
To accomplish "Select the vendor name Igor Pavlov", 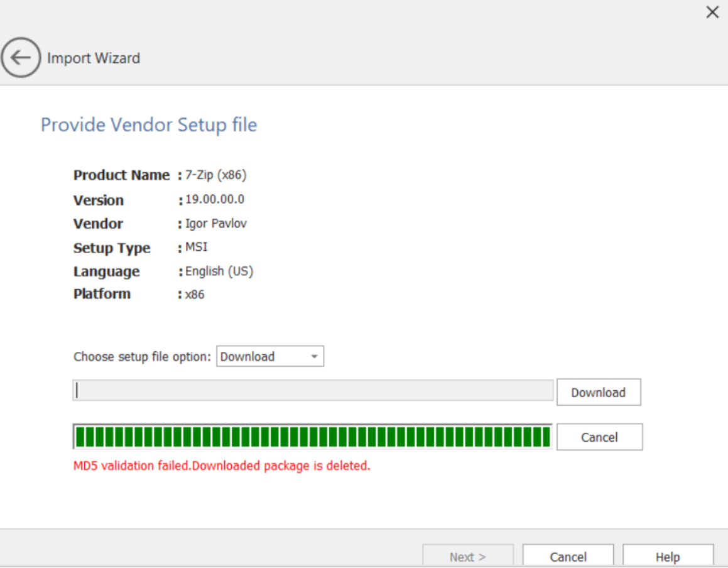I will click(216, 224).
